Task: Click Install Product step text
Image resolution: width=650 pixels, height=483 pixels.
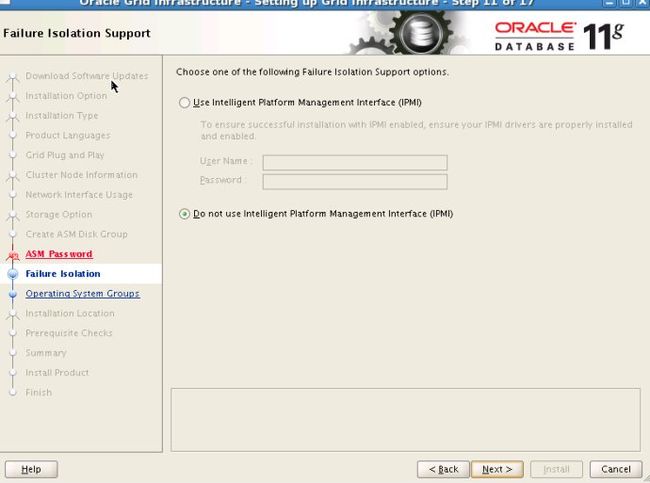Action: point(57,373)
